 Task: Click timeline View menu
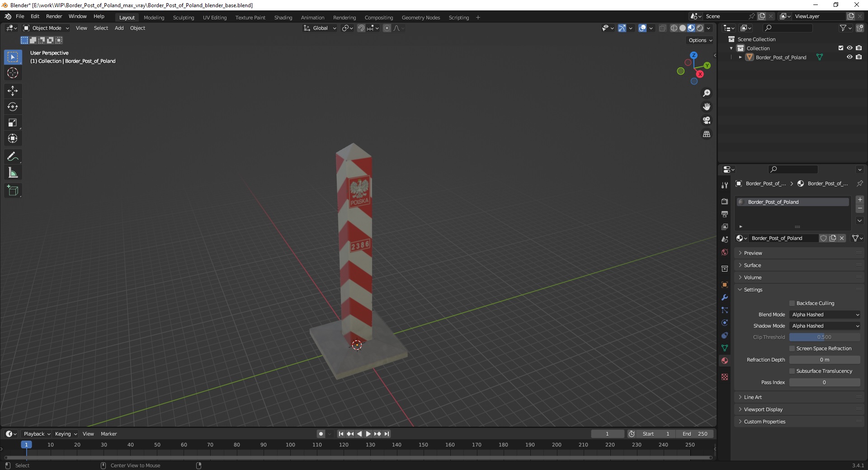pos(88,434)
